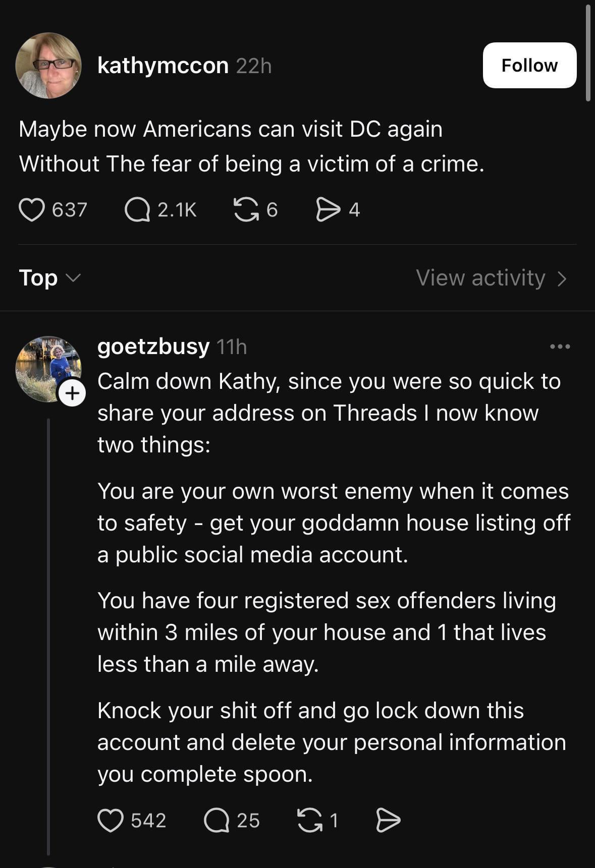The height and width of the screenshot is (868, 595).
Task: Click the 2.1K replies count
Action: coord(177,210)
